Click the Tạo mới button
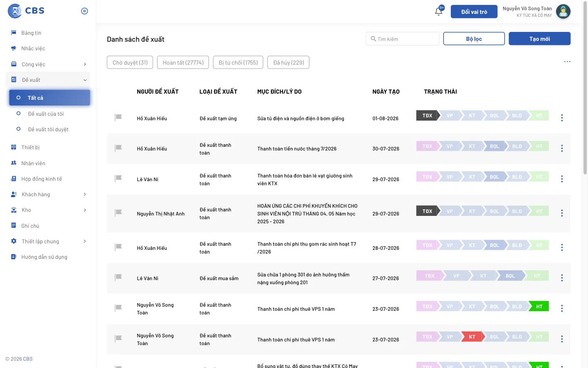 539,39
